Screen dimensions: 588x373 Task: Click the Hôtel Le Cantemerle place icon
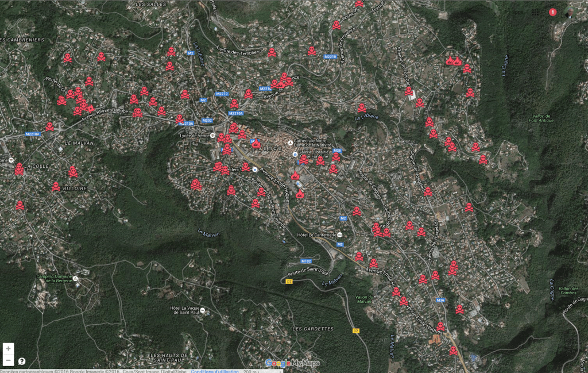(x=339, y=234)
